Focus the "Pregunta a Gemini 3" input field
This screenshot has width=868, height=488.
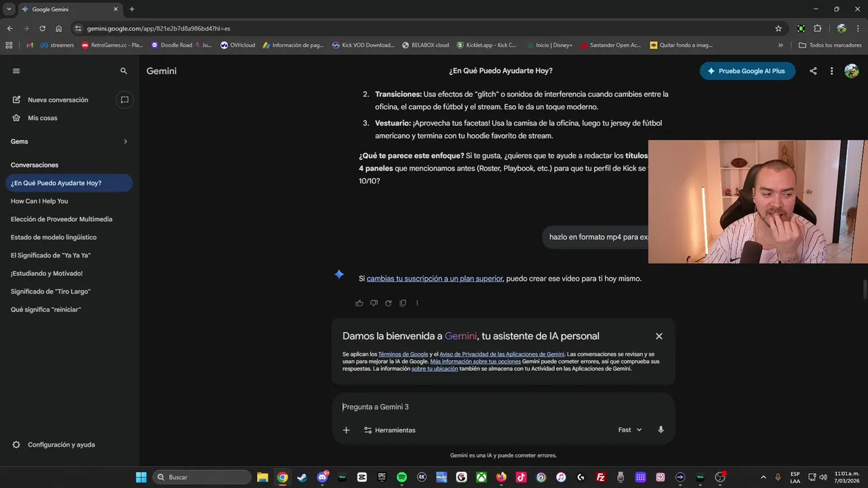pyautogui.click(x=503, y=407)
